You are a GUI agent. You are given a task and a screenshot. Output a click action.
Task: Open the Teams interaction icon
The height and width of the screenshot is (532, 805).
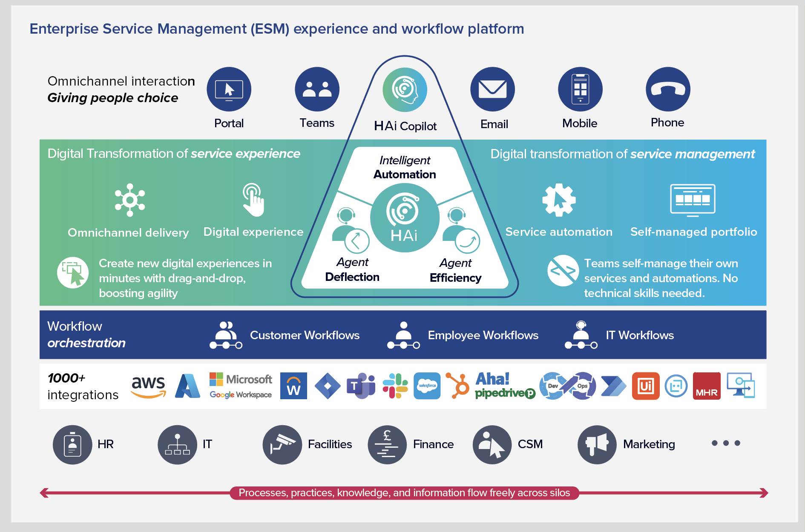coord(317,89)
